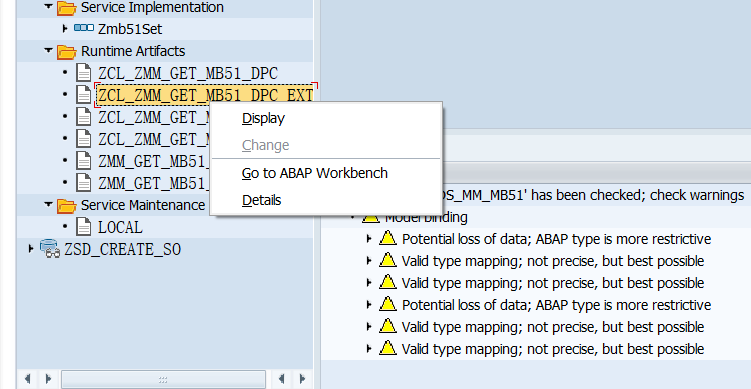
Task: Select the LOCAL tree item
Action: pyautogui.click(x=120, y=228)
